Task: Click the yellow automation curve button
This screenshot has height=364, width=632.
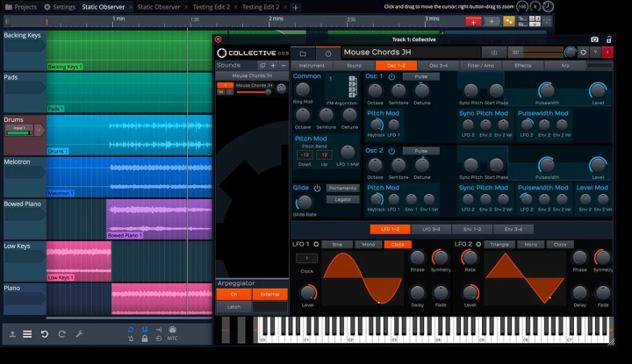Action: (508, 21)
